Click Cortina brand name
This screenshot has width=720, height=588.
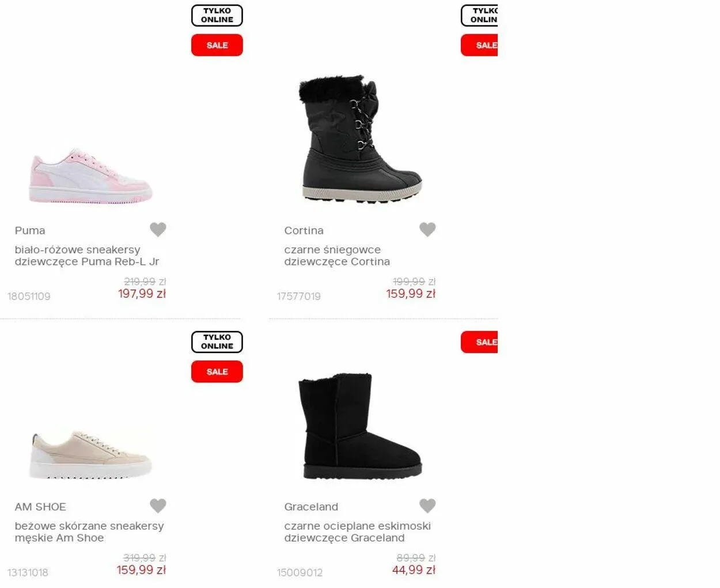coord(304,230)
